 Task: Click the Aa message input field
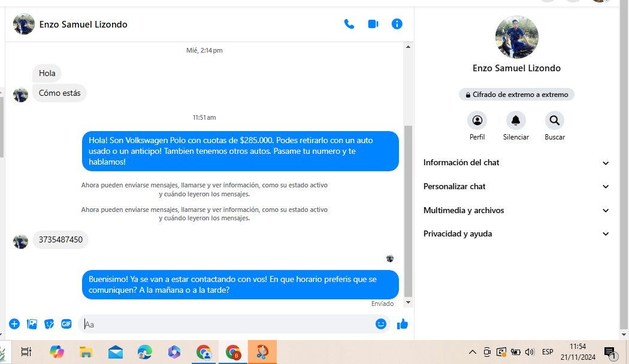point(226,324)
